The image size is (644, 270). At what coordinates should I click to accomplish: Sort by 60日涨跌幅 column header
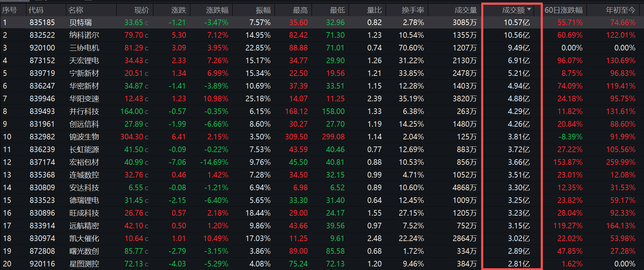[564, 10]
